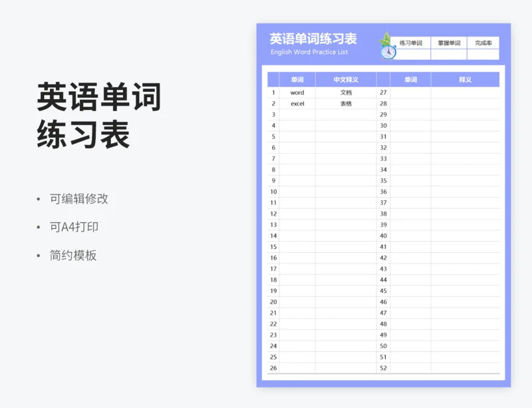The height and width of the screenshot is (408, 532).
Task: Click the cell containing word
Action: click(297, 93)
